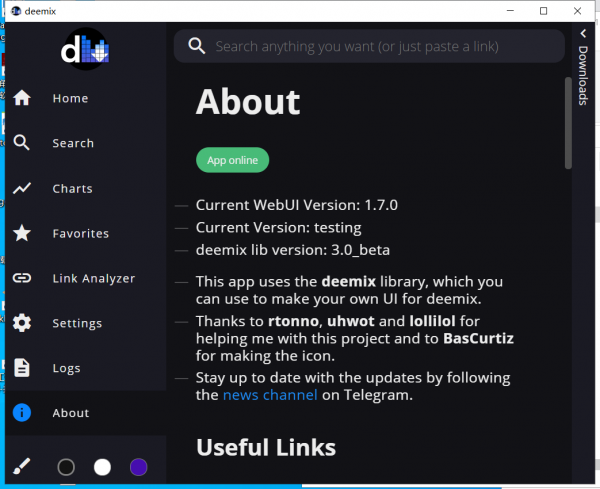Click the About page heading
The height and width of the screenshot is (489, 600).
click(x=248, y=102)
